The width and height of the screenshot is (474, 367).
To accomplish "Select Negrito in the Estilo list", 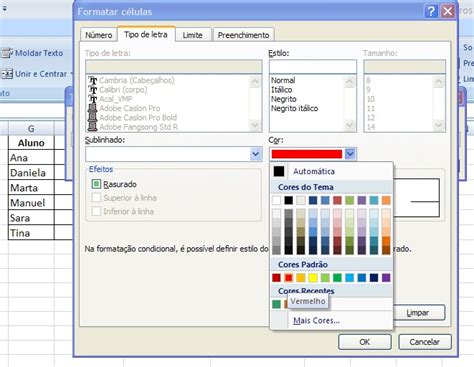I will 284,99.
